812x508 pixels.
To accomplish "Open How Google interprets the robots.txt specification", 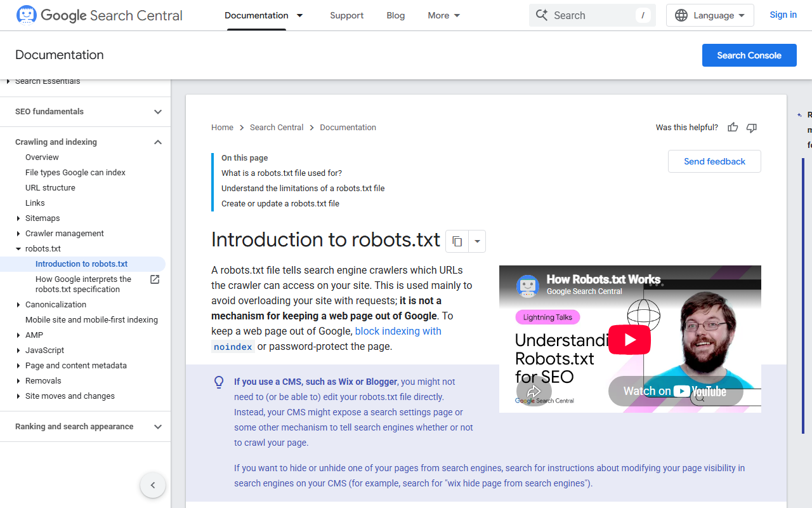I will coord(84,284).
